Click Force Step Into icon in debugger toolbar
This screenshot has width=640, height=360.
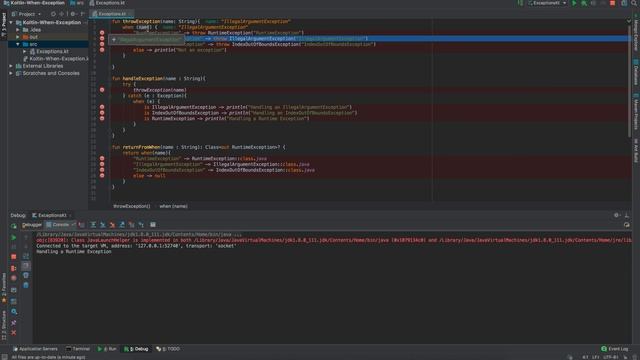pos(112,225)
